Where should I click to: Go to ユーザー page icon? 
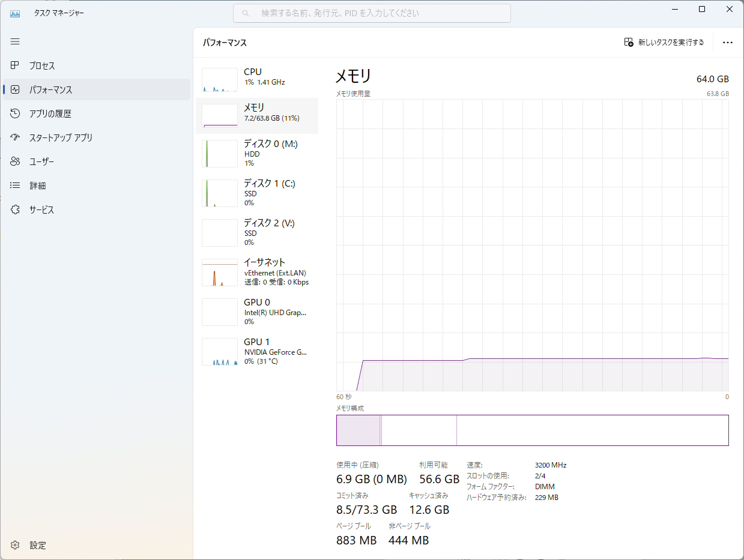click(x=16, y=161)
